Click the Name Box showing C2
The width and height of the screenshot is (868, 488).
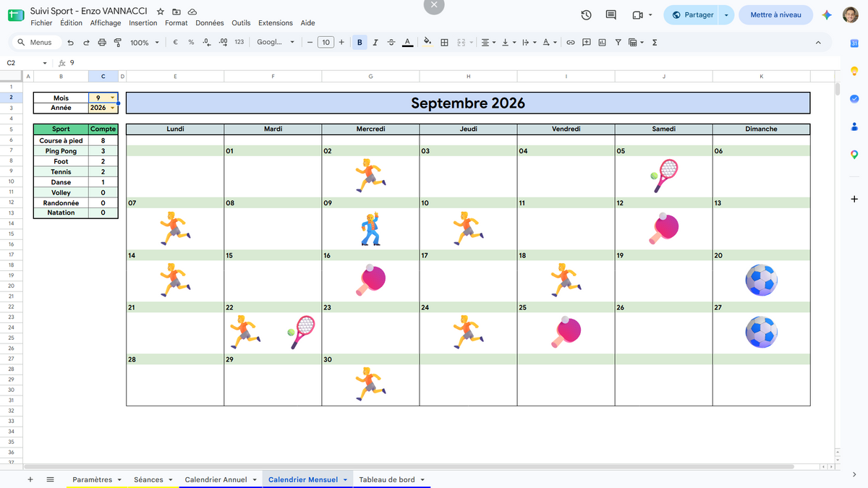(27, 63)
